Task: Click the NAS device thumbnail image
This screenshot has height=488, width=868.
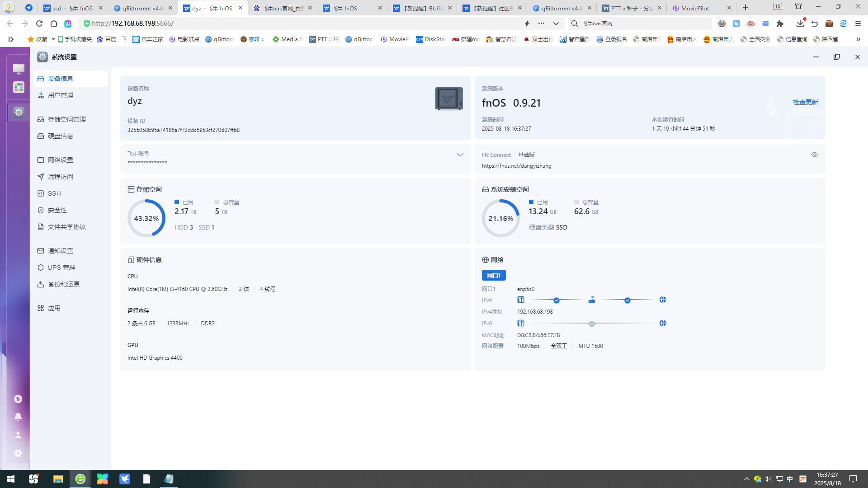Action: (448, 99)
